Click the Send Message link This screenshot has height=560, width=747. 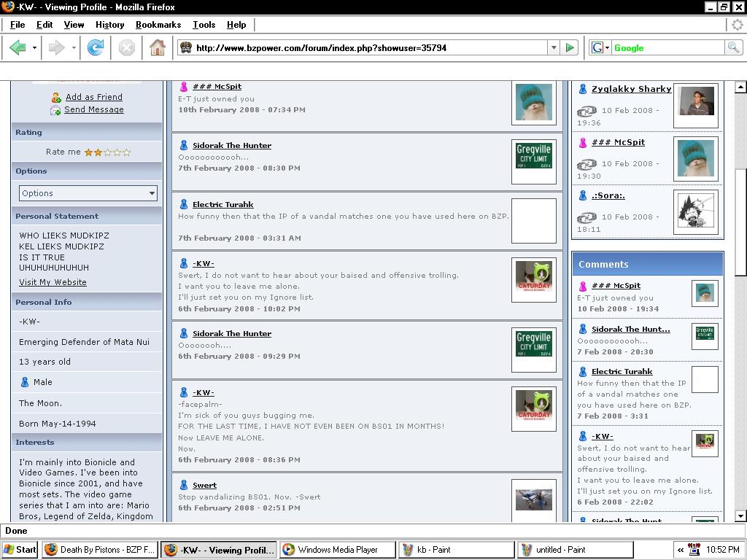(94, 109)
